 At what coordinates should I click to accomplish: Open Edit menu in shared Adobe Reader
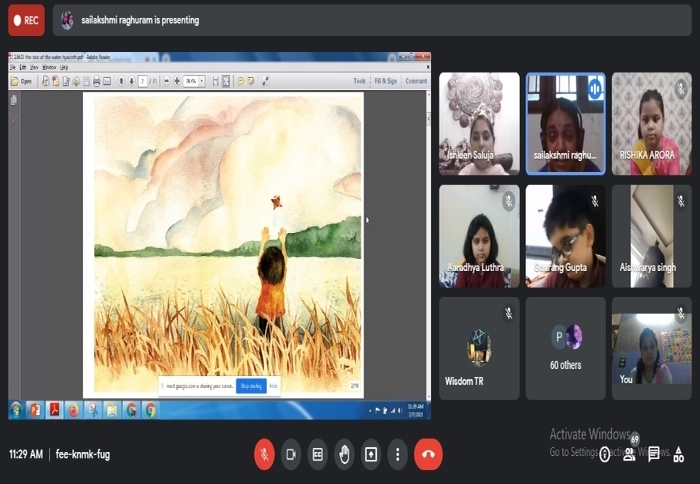[23, 67]
